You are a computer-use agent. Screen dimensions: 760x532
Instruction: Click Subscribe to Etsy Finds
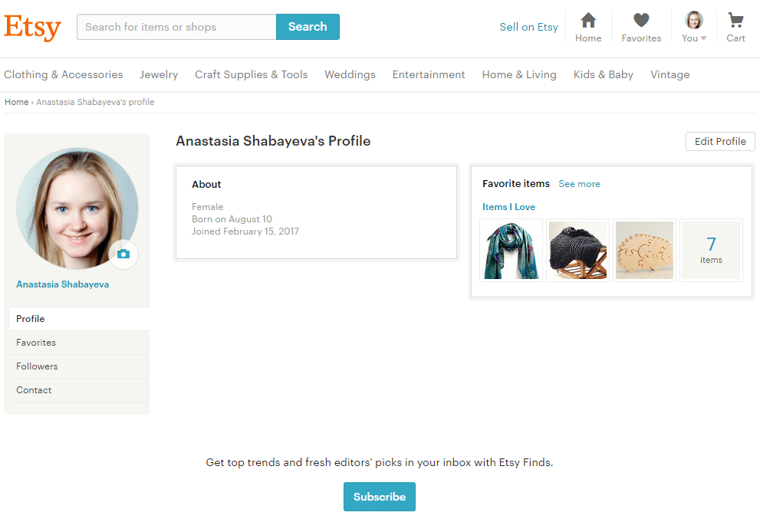point(379,497)
